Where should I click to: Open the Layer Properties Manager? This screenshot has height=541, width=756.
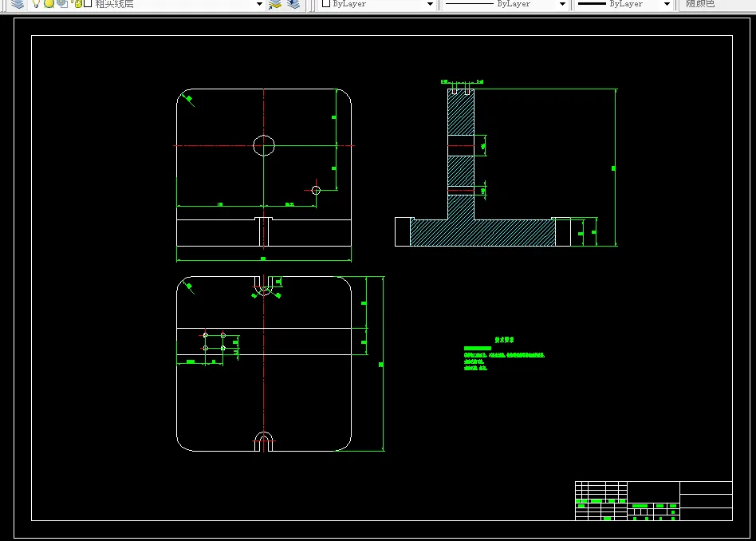coord(18,4)
